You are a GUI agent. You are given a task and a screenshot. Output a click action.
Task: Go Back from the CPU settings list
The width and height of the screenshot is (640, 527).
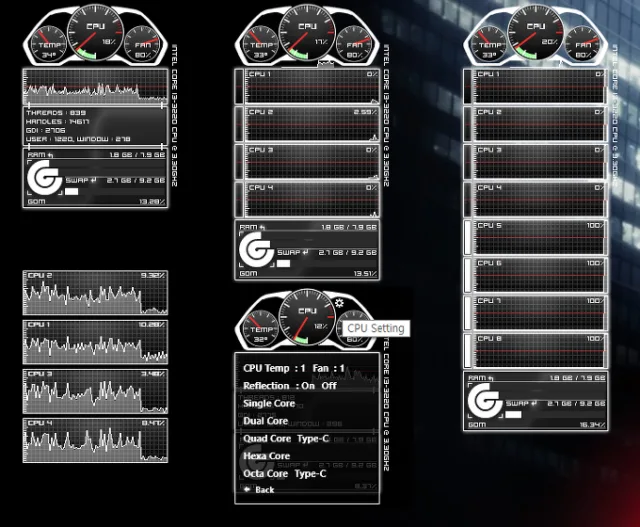tap(264, 489)
